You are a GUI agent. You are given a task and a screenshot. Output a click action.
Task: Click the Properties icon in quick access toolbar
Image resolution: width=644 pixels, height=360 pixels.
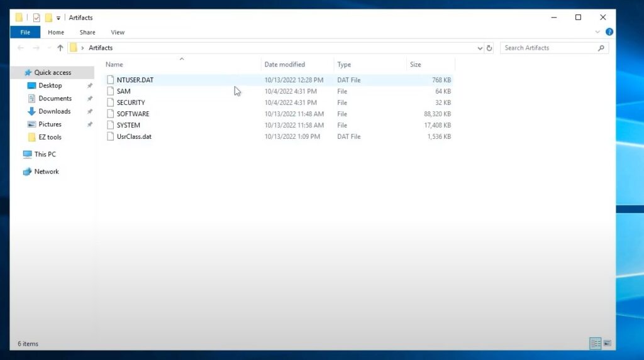(36, 18)
